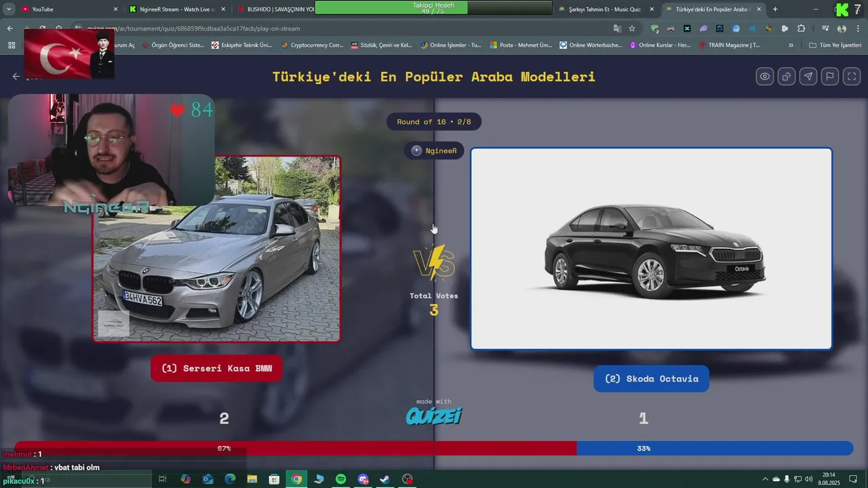The width and height of the screenshot is (868, 488).
Task: Click the flag report icon
Action: (830, 77)
